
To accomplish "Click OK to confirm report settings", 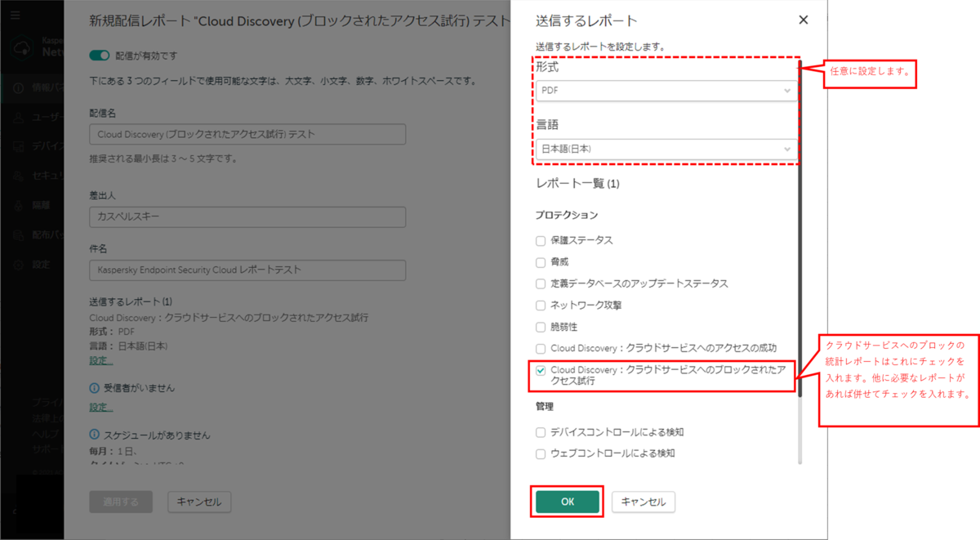I will [567, 502].
